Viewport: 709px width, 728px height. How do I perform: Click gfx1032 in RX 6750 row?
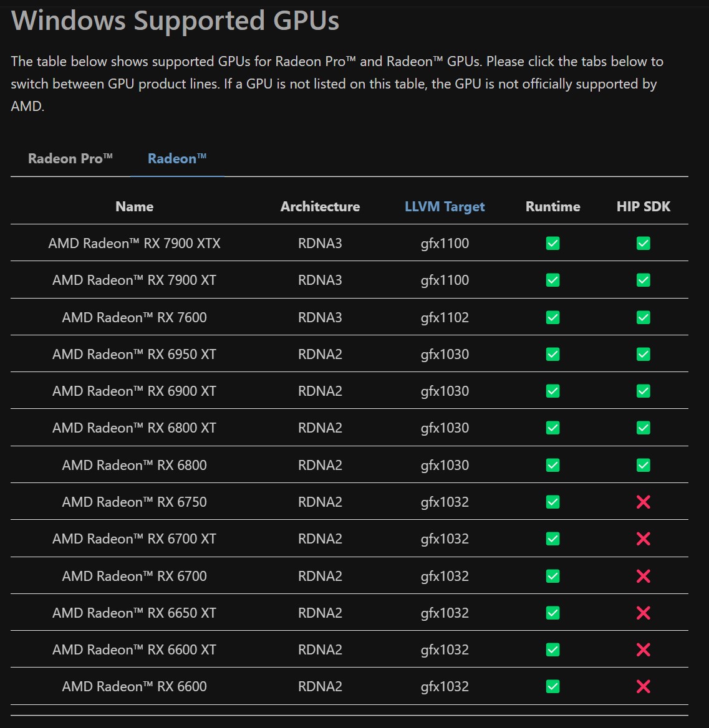click(445, 502)
